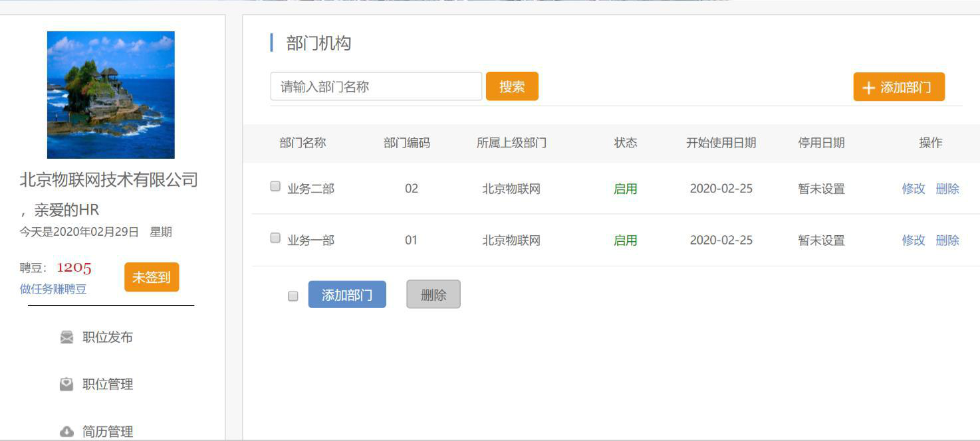Image resolution: width=980 pixels, height=441 pixels.
Task: Click 删除 for 业务一部
Action: (x=947, y=240)
